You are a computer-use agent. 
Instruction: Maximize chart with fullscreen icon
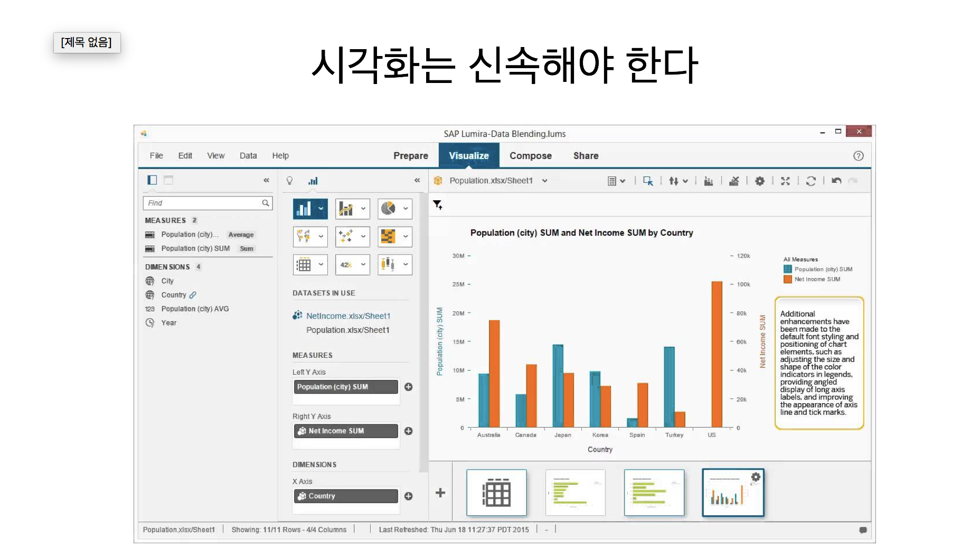786,181
